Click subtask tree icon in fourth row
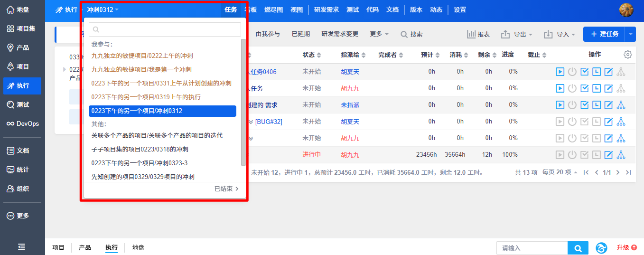 (x=621, y=122)
